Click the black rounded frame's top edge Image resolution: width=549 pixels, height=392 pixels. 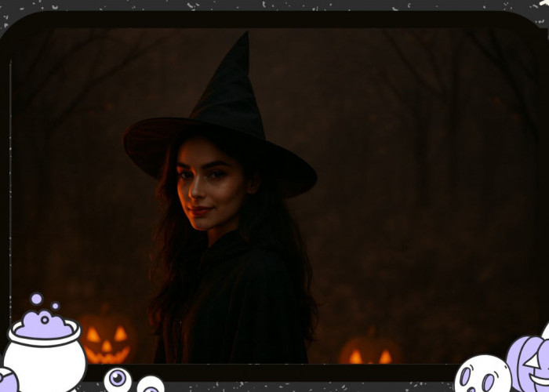274,19
